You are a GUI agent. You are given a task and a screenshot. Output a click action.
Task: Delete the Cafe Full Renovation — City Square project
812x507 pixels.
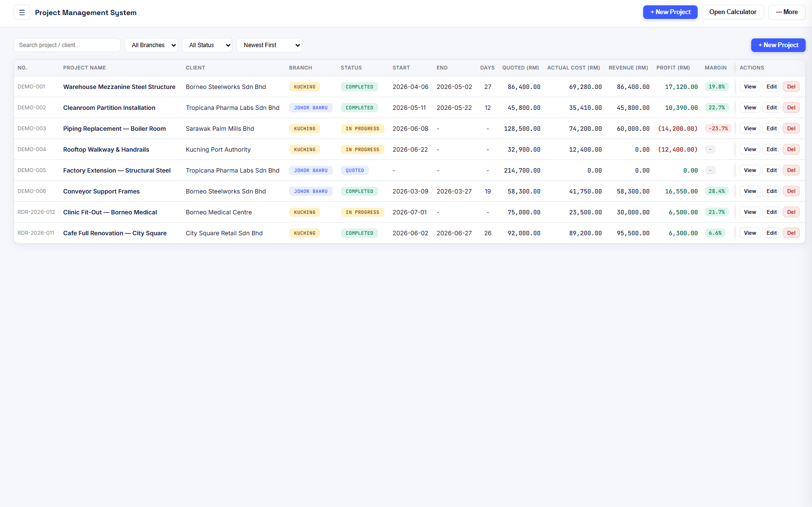(791, 233)
